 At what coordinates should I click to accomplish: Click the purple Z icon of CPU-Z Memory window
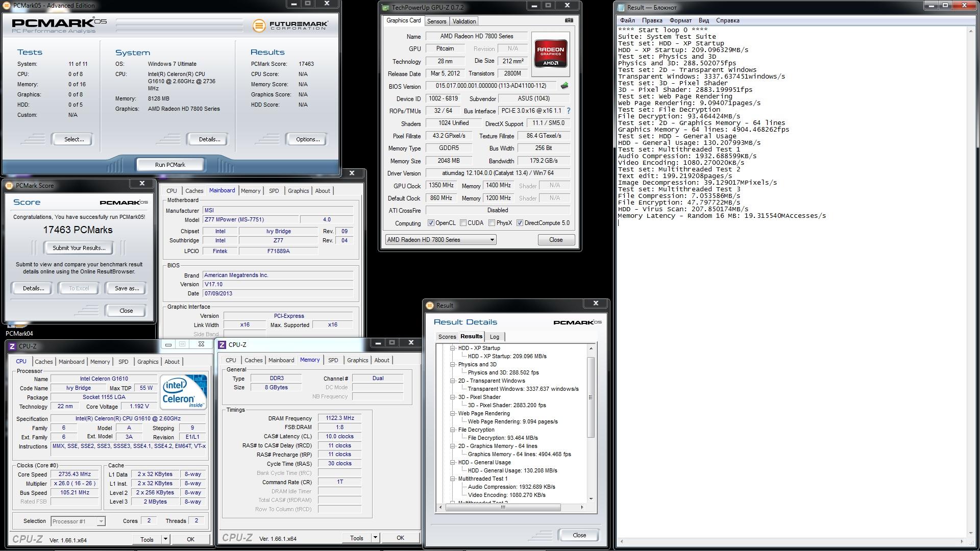point(222,345)
